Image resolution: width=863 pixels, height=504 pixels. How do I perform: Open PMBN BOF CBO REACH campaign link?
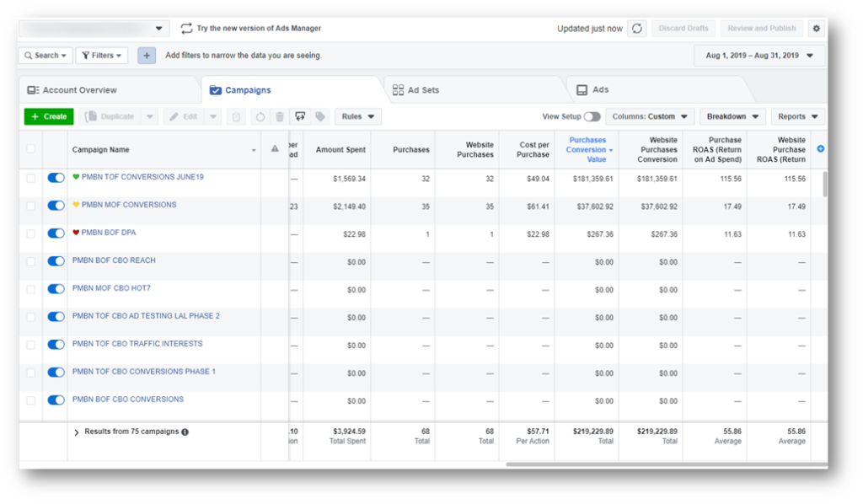tap(114, 260)
